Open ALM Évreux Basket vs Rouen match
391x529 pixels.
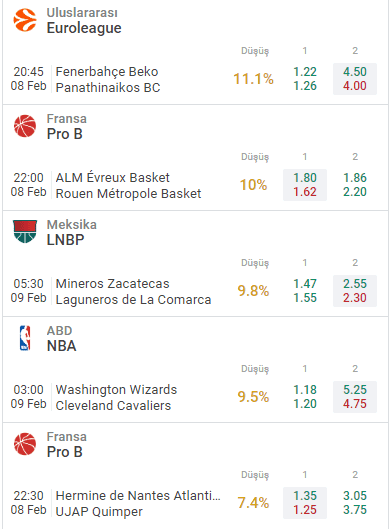tap(128, 186)
